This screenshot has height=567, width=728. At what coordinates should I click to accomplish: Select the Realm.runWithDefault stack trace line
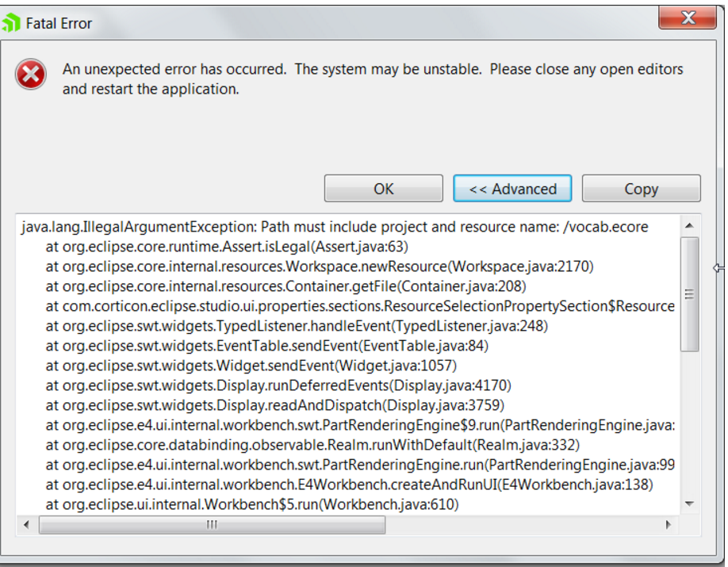click(312, 446)
